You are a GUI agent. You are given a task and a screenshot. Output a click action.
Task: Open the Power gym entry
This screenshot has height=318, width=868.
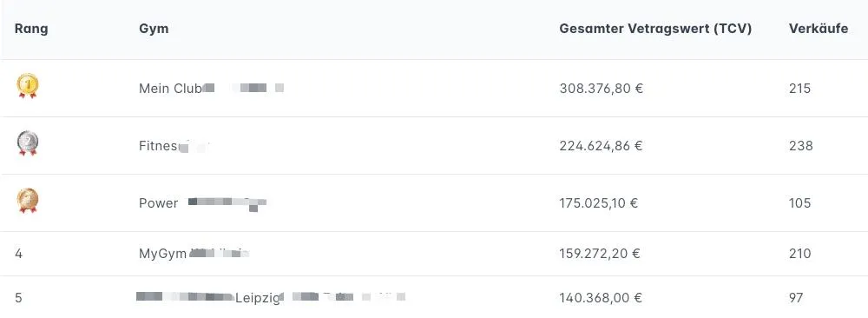(202, 203)
